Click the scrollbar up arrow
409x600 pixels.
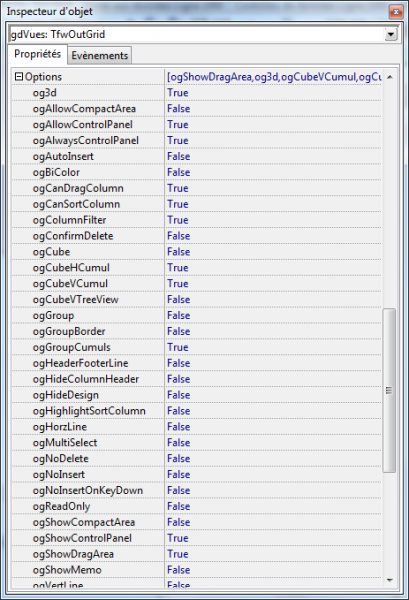coord(389,77)
